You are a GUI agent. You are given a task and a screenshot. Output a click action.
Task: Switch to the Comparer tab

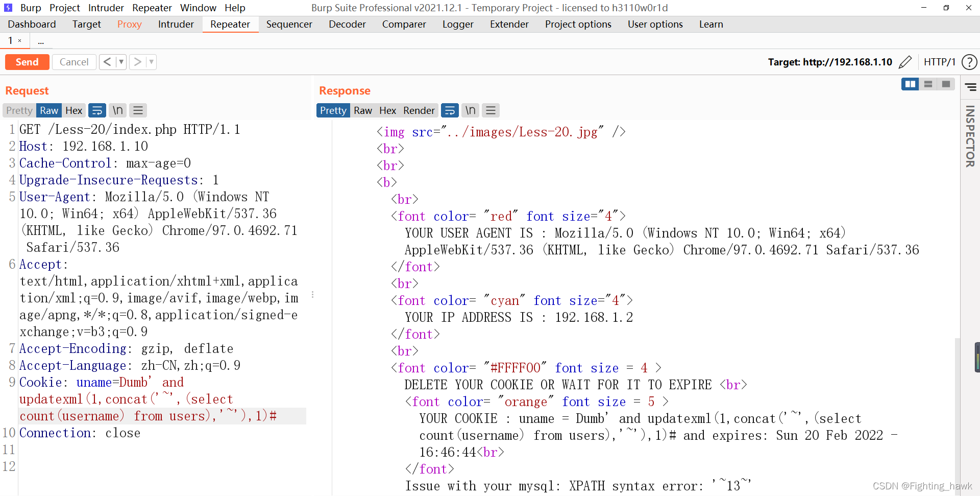404,25
